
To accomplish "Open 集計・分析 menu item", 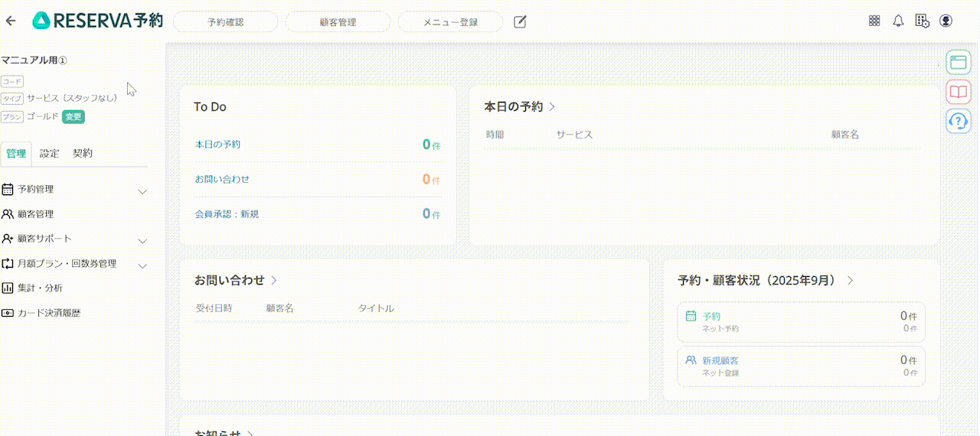I will click(41, 288).
